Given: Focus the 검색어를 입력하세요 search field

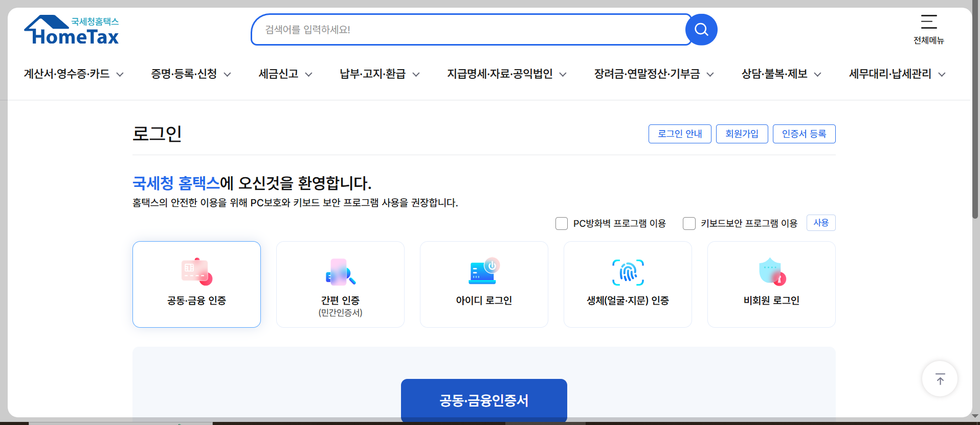Looking at the screenshot, I should tap(471, 30).
